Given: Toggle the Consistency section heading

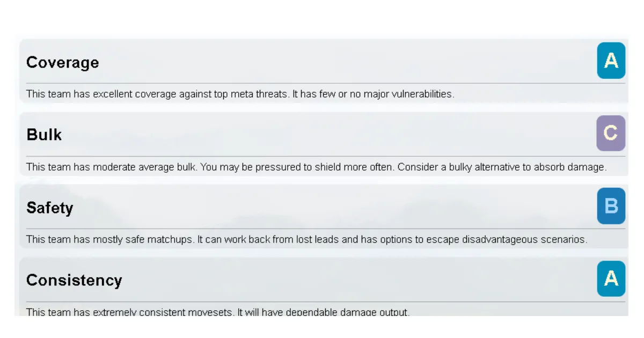Looking at the screenshot, I should coord(74,281).
